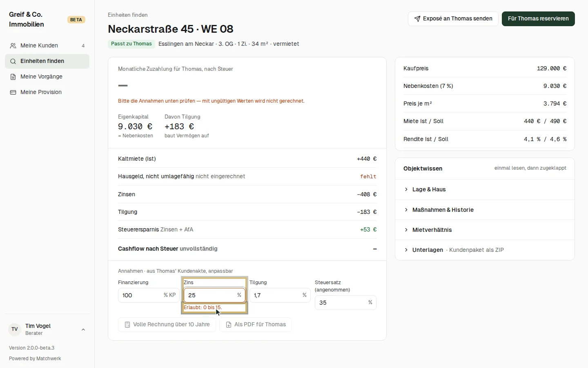
Task: Expand the Unterlagen section
Action: tap(485, 250)
